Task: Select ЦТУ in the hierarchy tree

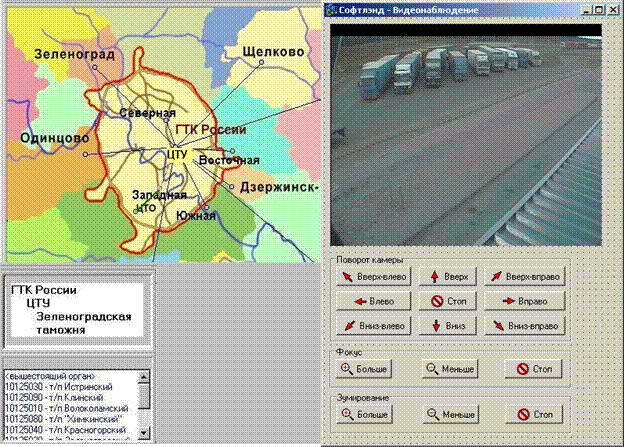Action: coord(39,303)
